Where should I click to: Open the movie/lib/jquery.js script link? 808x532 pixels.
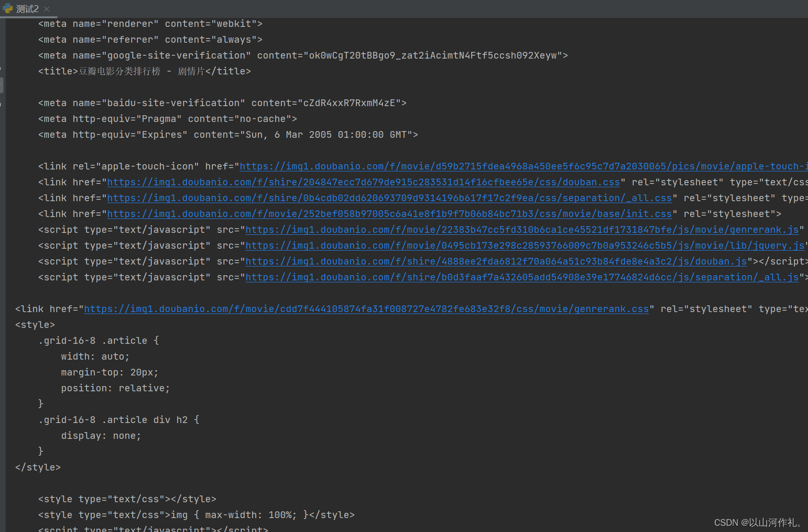pos(525,246)
